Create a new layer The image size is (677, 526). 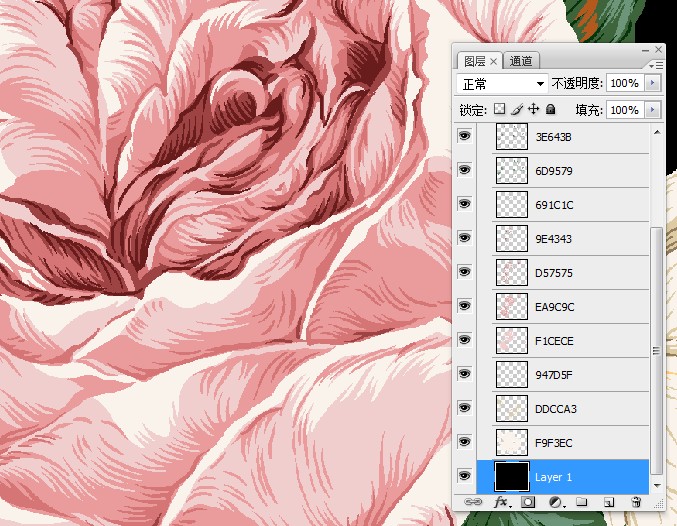pyautogui.click(x=609, y=502)
